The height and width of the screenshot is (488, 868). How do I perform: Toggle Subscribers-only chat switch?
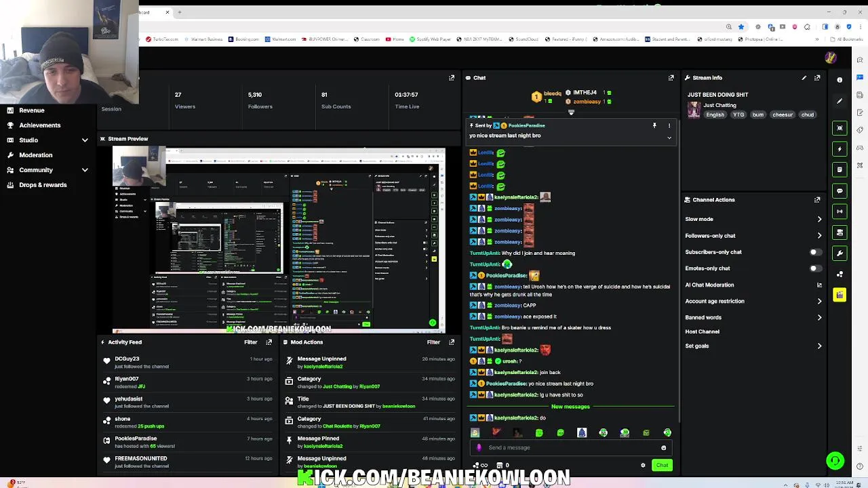(816, 252)
